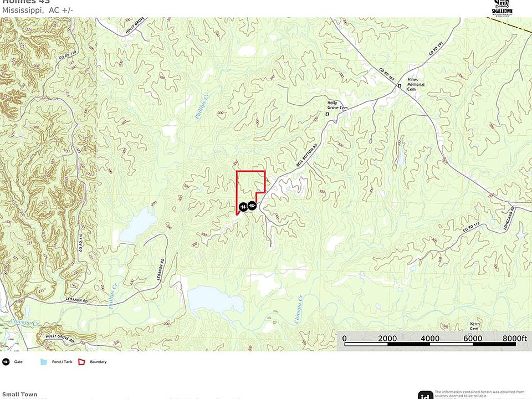This screenshot has width=532, height=399.
Task: Click the 4000 mark on the scale bar
Action: tap(430, 339)
